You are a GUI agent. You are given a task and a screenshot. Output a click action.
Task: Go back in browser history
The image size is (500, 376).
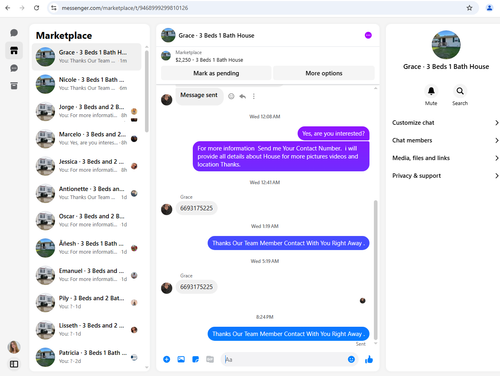(x=8, y=8)
